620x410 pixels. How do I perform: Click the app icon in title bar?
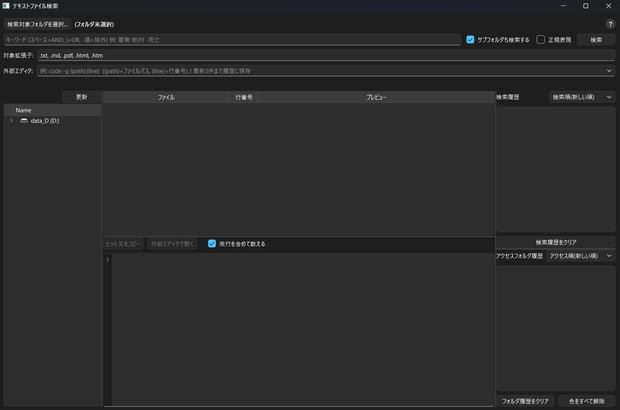coord(6,6)
